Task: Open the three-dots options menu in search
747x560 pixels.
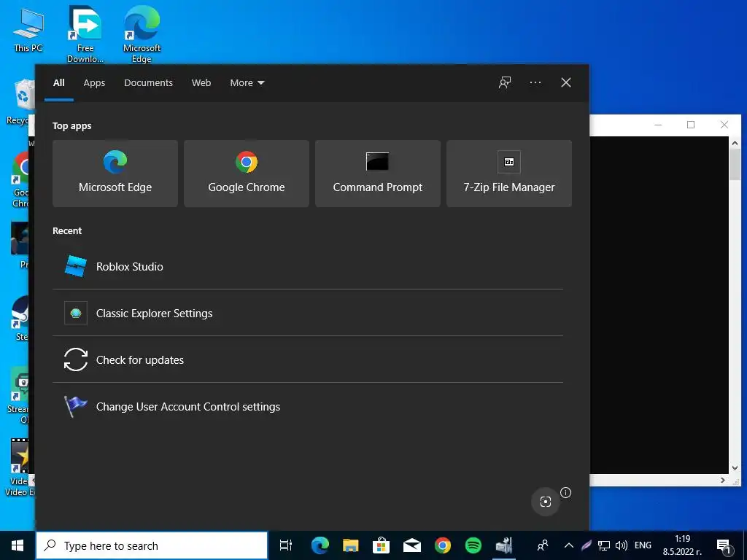Action: 535,83
